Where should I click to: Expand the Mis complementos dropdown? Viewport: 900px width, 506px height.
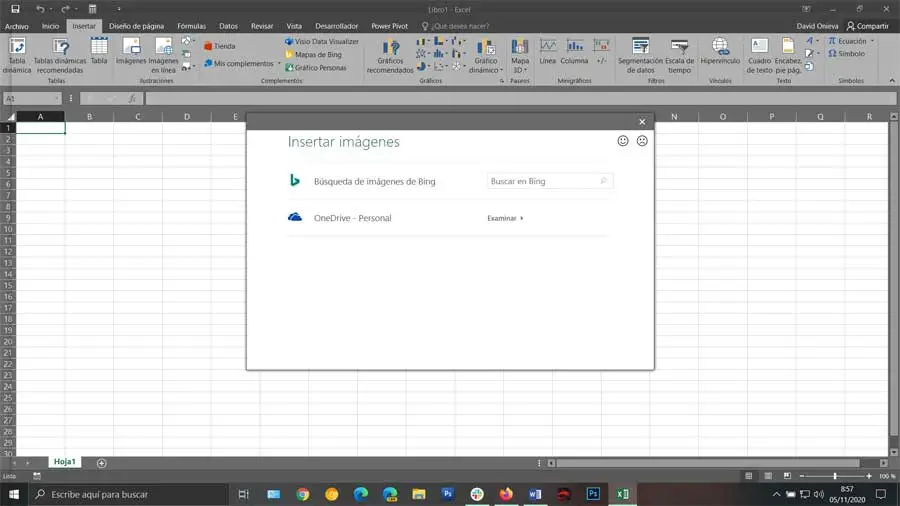[x=280, y=64]
